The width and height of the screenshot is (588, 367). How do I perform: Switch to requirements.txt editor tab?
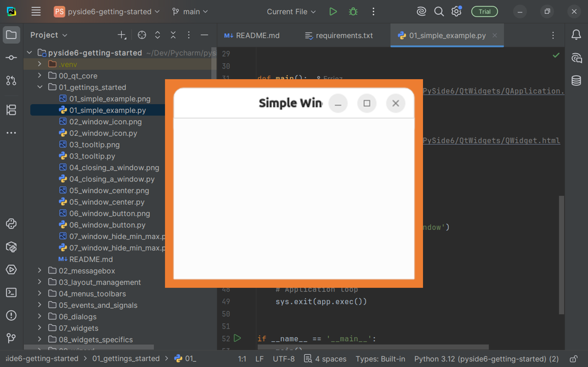[x=339, y=35]
